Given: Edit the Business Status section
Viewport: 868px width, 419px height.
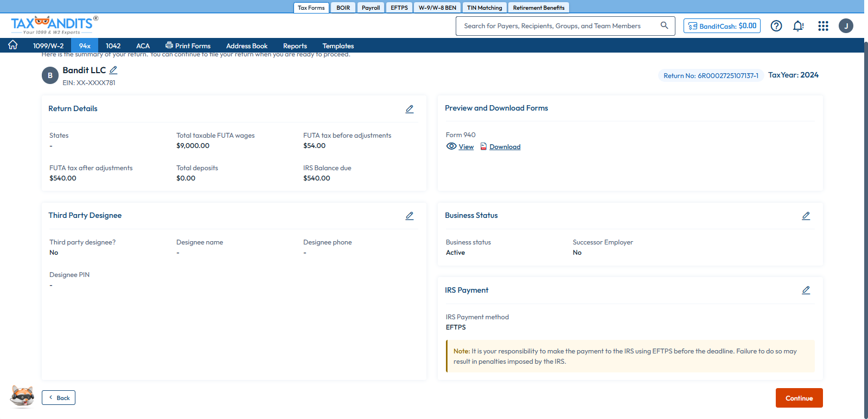Looking at the screenshot, I should [806, 216].
